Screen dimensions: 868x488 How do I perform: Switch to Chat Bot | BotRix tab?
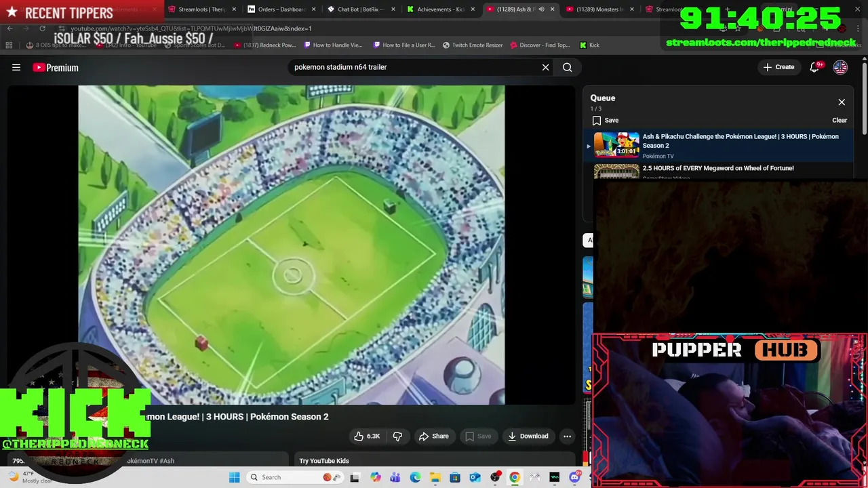(x=360, y=9)
